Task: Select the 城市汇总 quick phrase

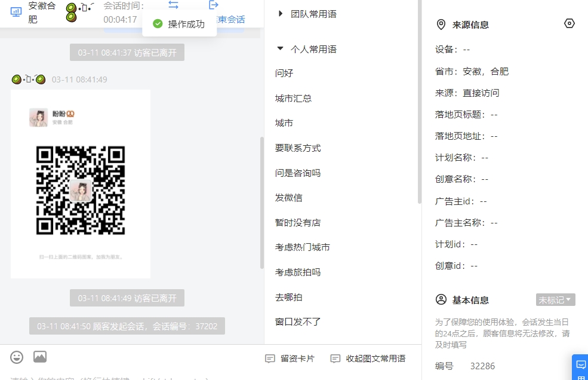Action: coord(293,99)
